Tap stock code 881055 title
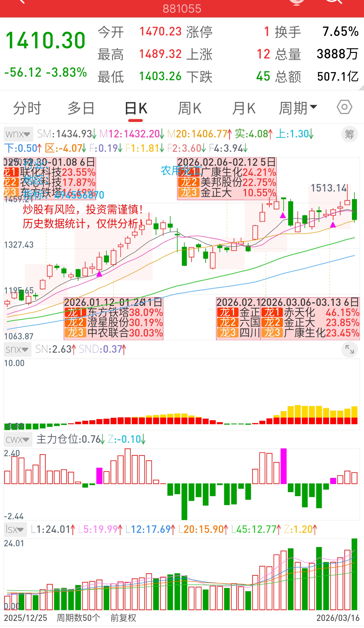 coord(182,9)
